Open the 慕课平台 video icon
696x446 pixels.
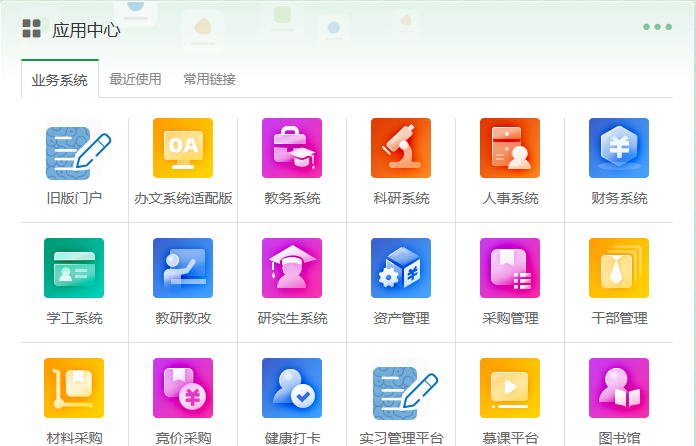(x=510, y=388)
